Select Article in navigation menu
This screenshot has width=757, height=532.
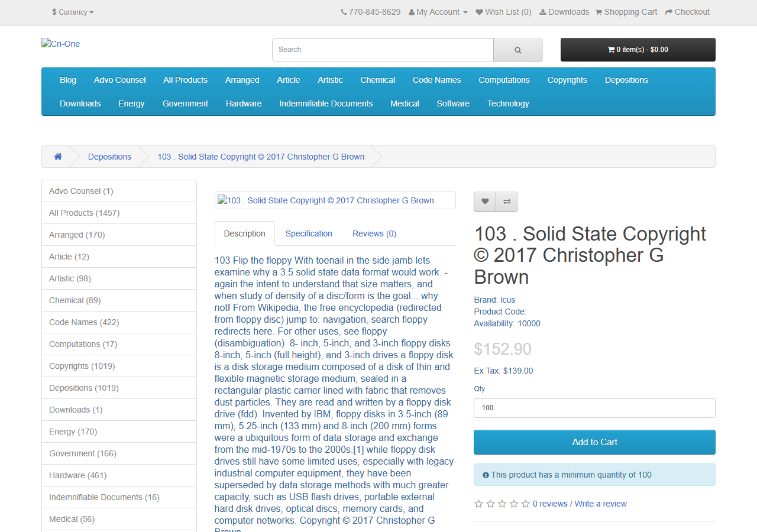(289, 80)
